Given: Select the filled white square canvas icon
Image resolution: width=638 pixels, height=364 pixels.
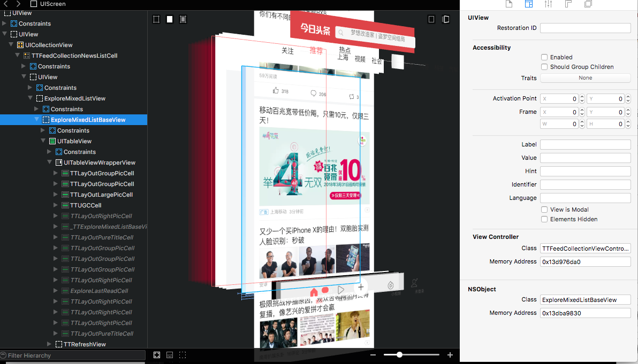Looking at the screenshot, I should point(170,19).
